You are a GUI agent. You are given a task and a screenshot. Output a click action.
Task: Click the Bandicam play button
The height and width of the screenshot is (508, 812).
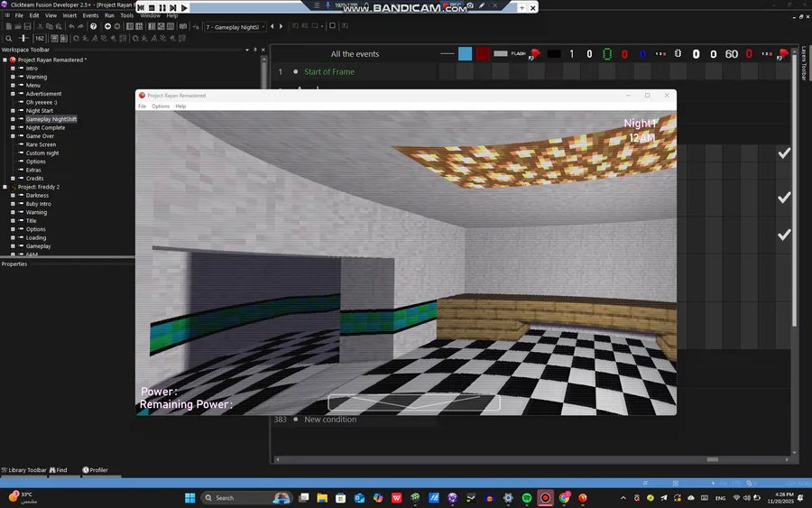184,8
